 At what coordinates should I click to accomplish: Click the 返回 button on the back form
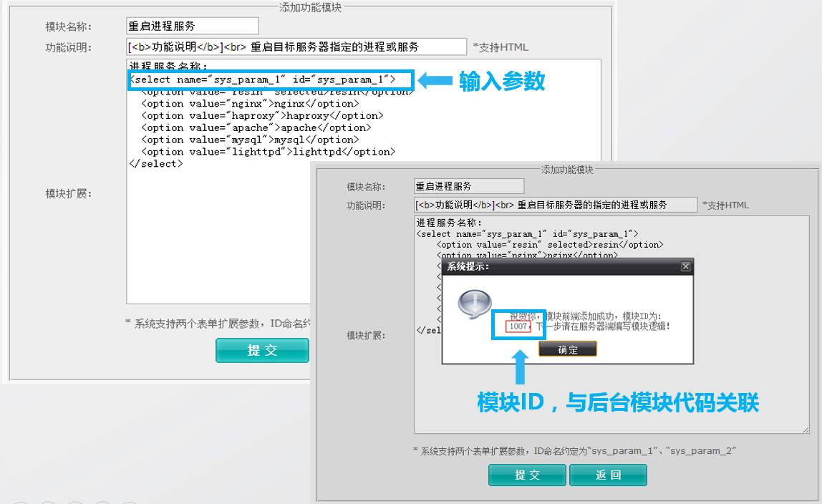[608, 475]
